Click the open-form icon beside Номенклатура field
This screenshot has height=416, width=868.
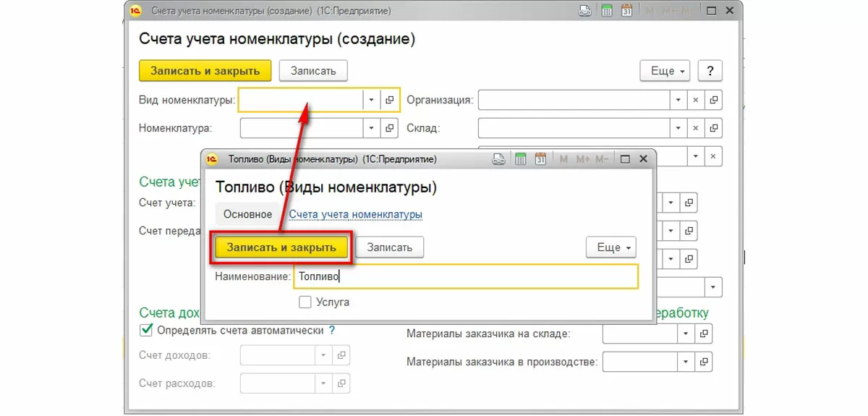(390, 128)
